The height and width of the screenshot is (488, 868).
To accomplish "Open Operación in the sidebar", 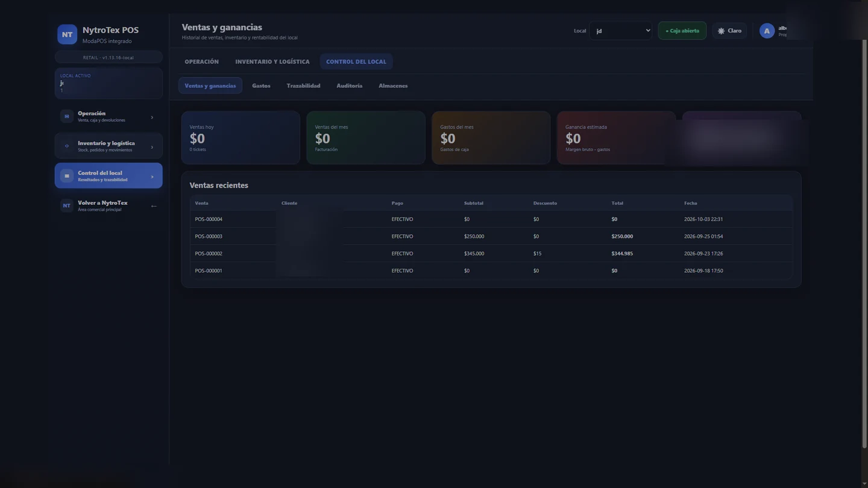I will point(108,116).
